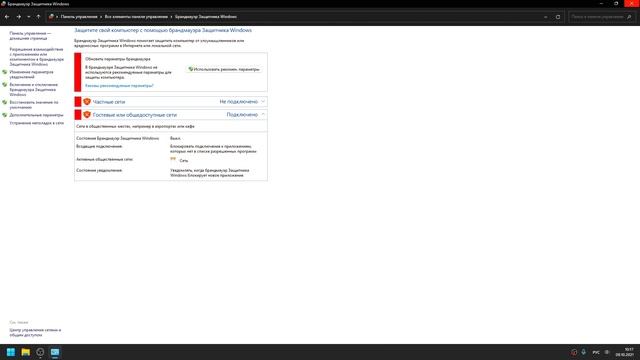Click 'Панель управления' breadcrumb in address bar
Screen dimensions: 640x360
click(x=79, y=17)
